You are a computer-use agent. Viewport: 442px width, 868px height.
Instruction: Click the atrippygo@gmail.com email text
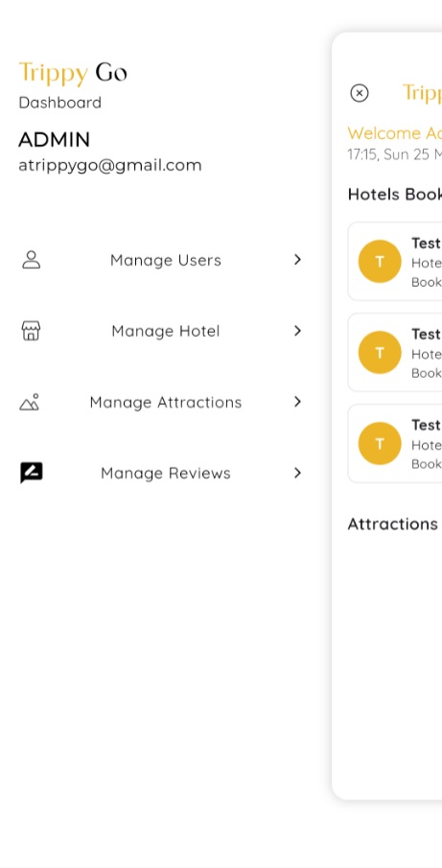tap(110, 166)
